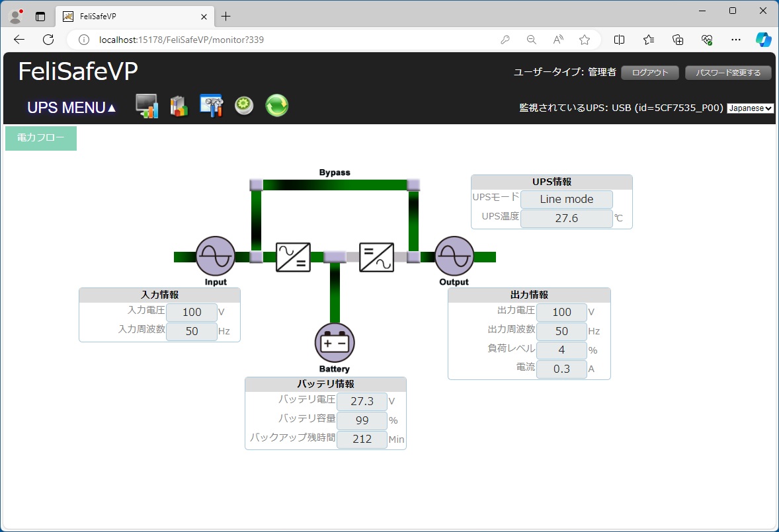Click the green circular arrows refresh icon
Screen dimensions: 779x532
(276, 106)
